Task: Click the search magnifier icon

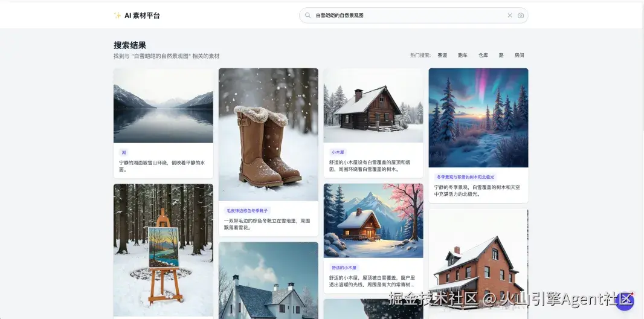Action: click(308, 16)
